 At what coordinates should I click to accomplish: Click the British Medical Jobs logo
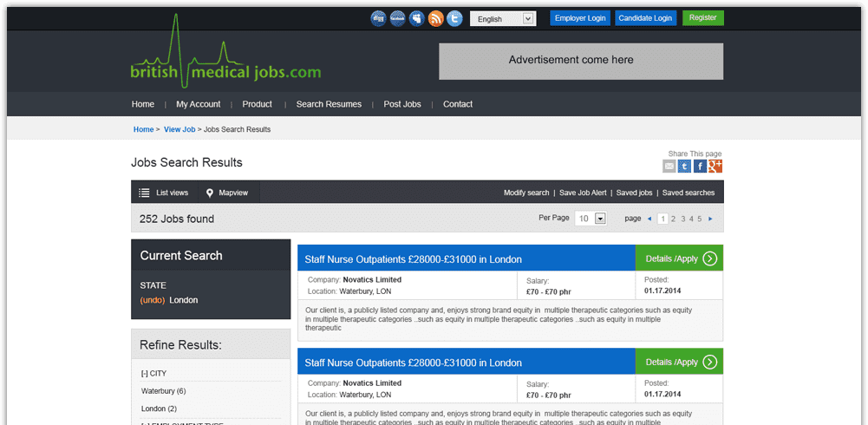point(225,51)
